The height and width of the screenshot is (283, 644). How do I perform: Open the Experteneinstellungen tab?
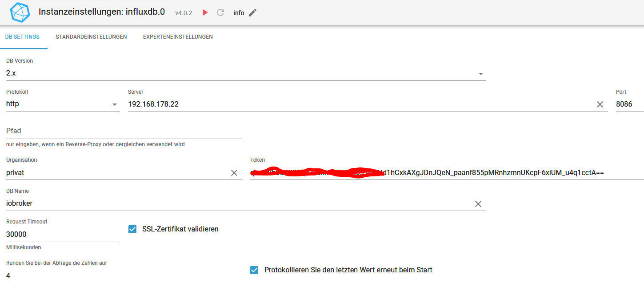pyautogui.click(x=178, y=37)
